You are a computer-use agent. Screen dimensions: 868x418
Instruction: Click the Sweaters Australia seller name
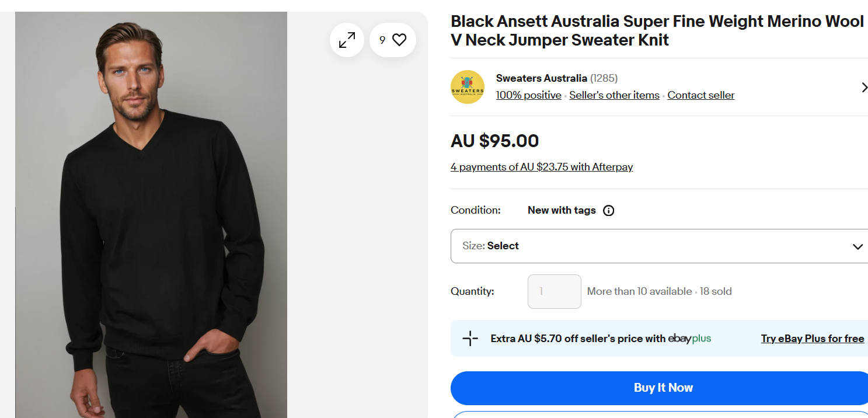541,78
